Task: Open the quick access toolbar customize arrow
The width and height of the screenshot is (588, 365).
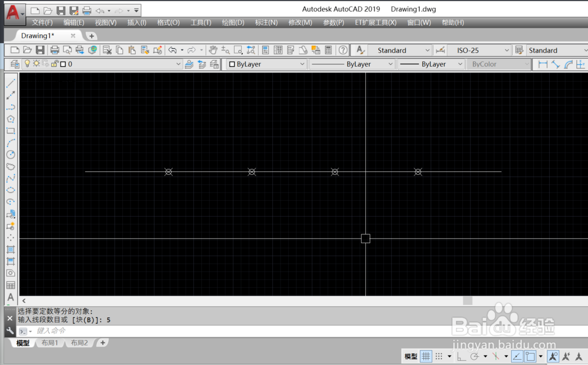Action: coord(136,11)
